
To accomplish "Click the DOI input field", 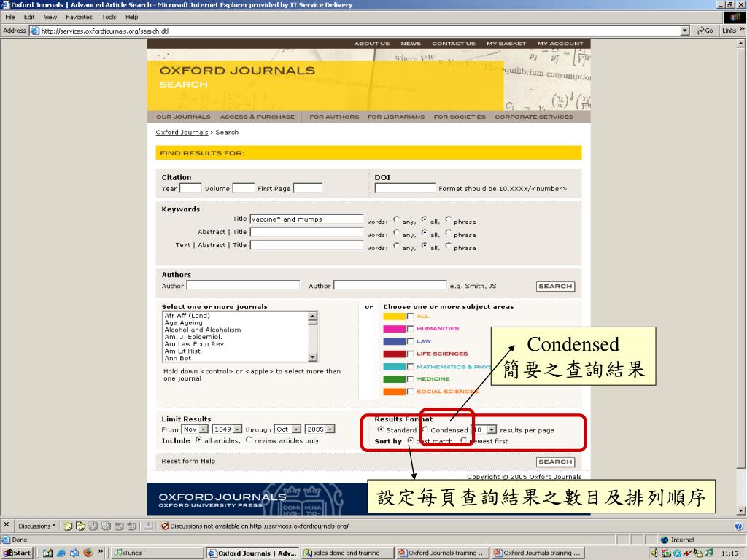I will coord(405,187).
